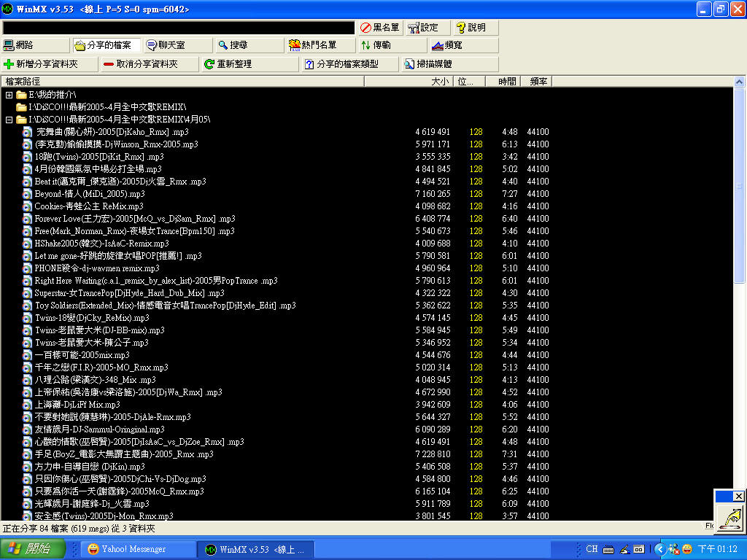Viewport: 747px width, 560px height.
Task: Click mp3 icon for 光輝歲月-謝庭鋒
Action: (x=28, y=503)
